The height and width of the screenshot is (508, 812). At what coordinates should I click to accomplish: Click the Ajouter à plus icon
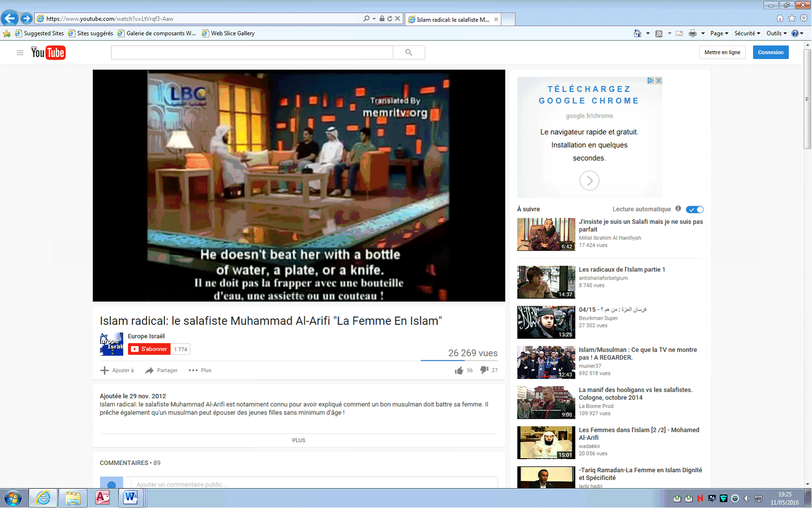tap(104, 371)
